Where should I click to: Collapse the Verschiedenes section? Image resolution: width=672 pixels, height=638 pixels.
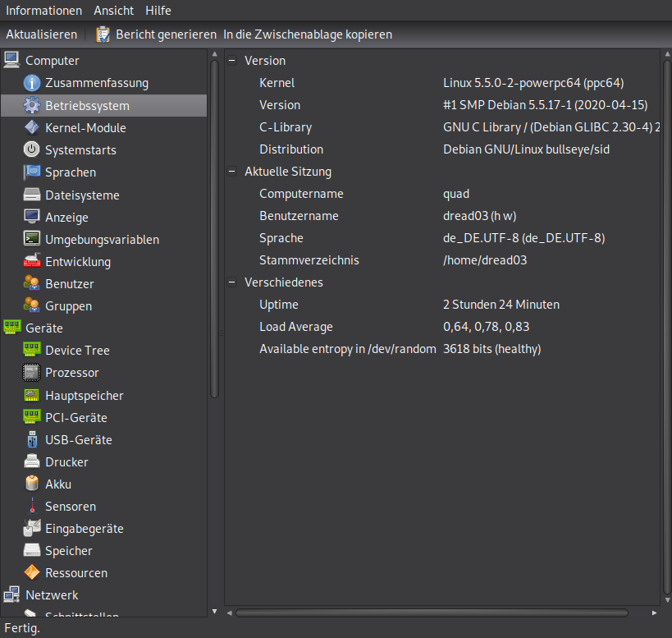232,282
